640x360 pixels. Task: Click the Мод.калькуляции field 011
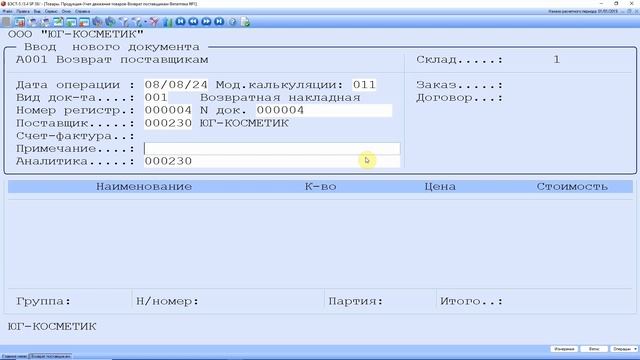point(364,85)
